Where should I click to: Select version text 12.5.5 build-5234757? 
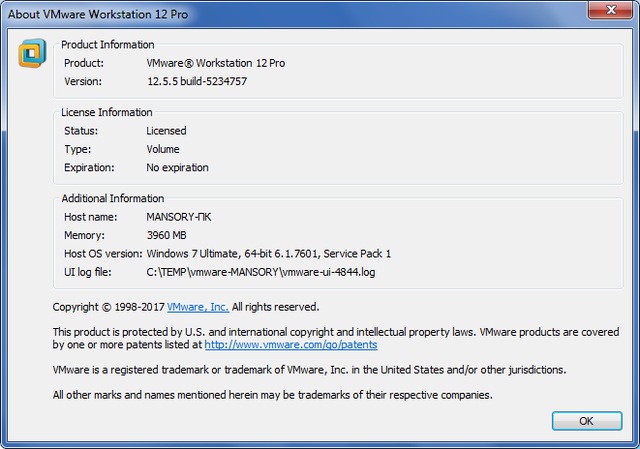click(197, 81)
